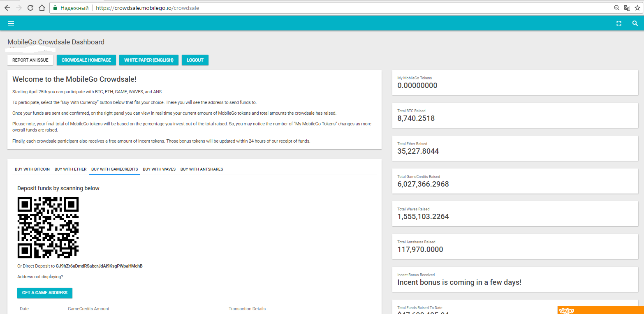The image size is (644, 314).
Task: Click the deposit QR code image
Action: 48,227
